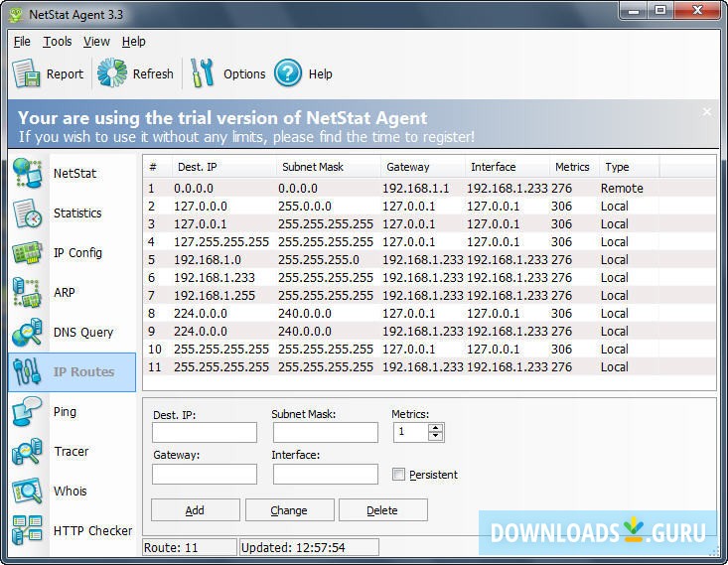Sort by the # column header

coord(157,167)
